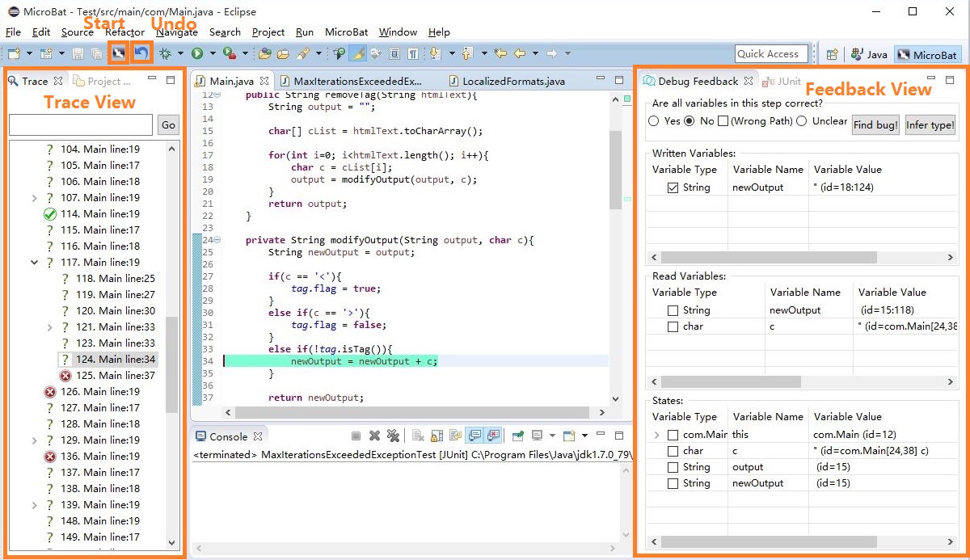Click Open Perspective icon

click(x=832, y=54)
